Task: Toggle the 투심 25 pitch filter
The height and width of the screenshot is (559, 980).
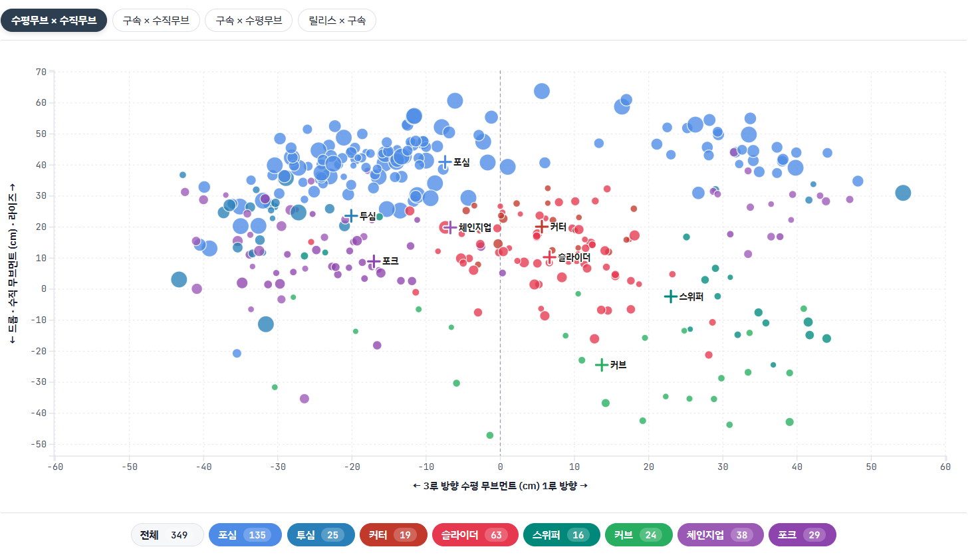Action: 320,535
